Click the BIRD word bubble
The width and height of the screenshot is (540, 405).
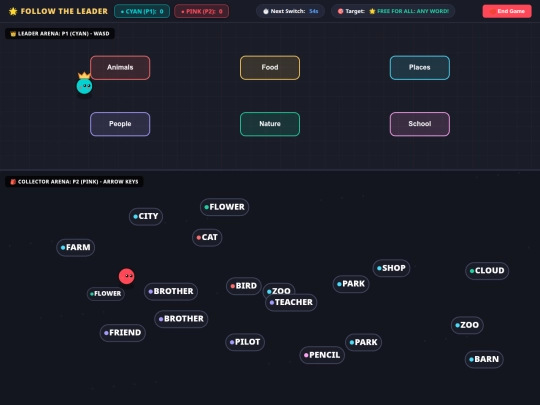pos(244,286)
